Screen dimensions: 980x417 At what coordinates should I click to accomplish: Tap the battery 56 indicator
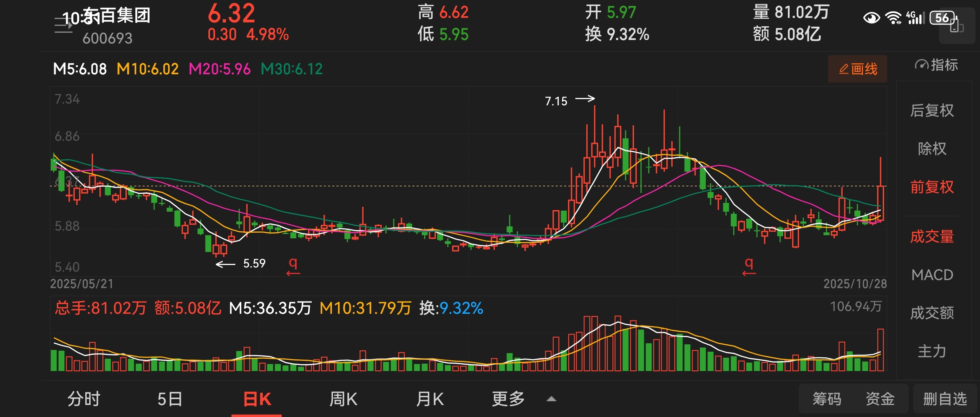pyautogui.click(x=943, y=18)
